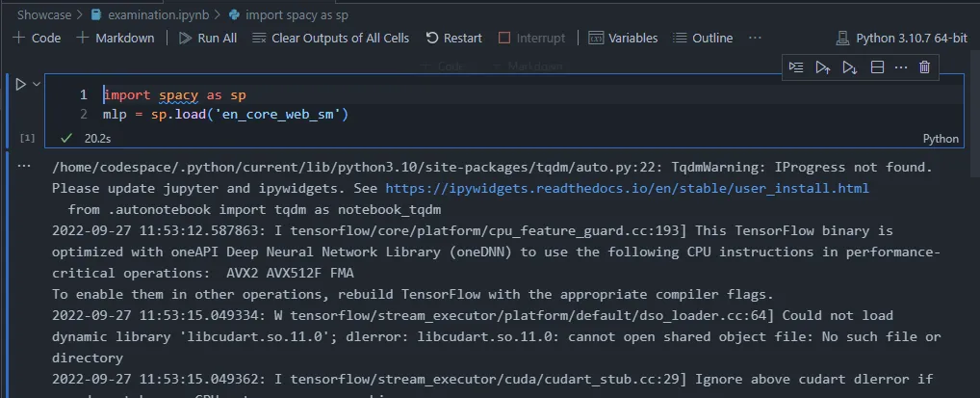Expand run options chevron beside cell play button
This screenshot has width=980, height=398.
pos(37,84)
